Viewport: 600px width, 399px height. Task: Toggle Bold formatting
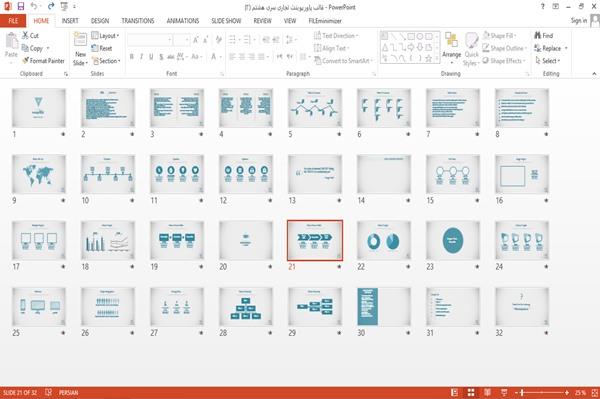coord(132,57)
